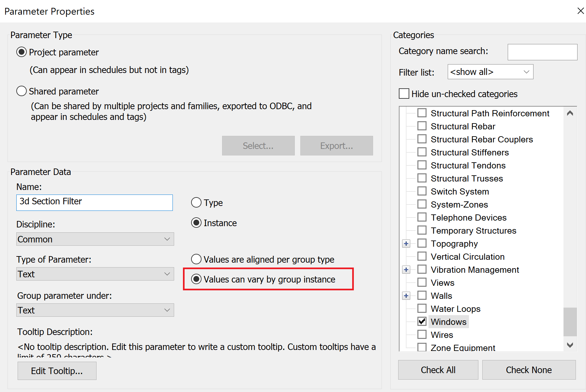Select Values are aligned per group type
The image size is (586, 392).
[x=196, y=259]
